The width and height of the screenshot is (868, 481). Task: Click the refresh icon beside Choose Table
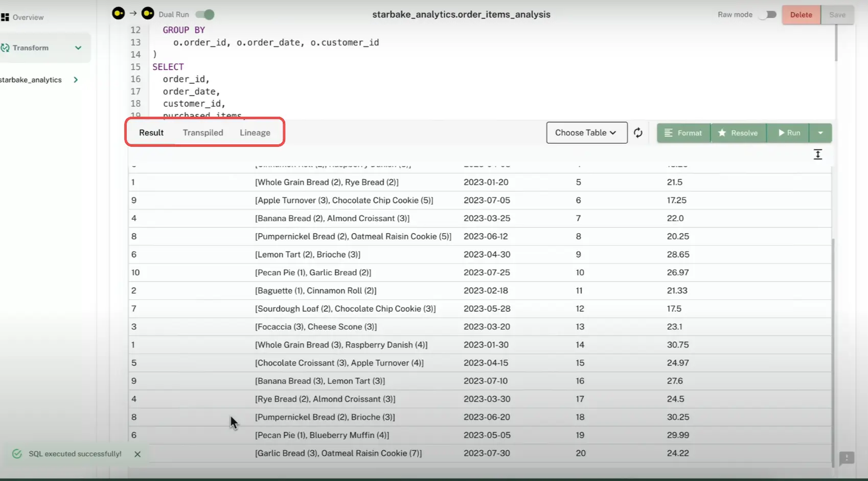(638, 133)
